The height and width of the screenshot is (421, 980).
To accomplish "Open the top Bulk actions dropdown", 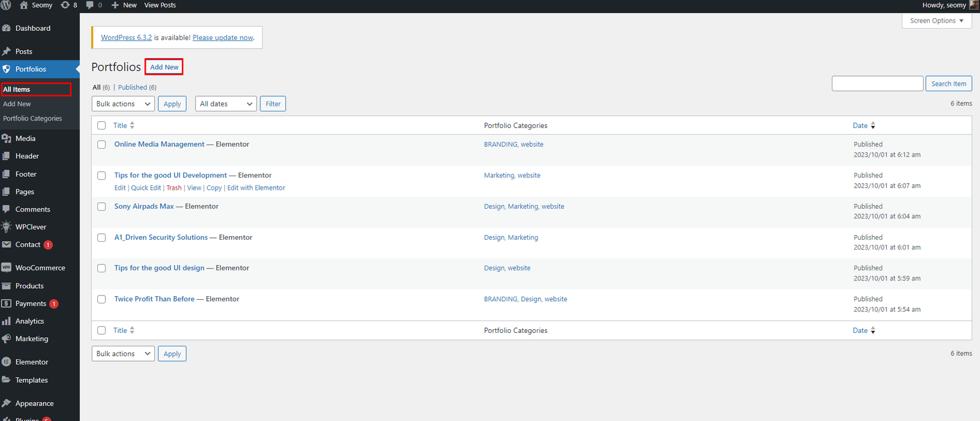I will pyautogui.click(x=123, y=104).
